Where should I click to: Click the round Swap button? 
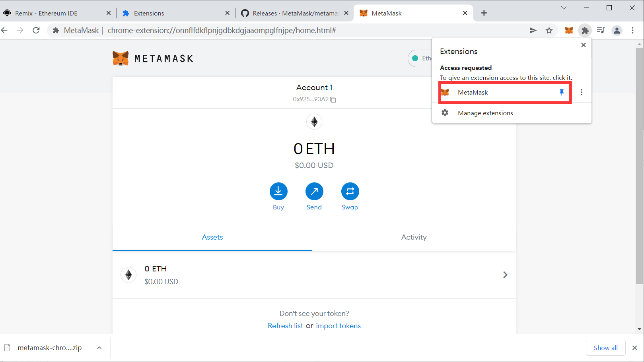click(350, 192)
